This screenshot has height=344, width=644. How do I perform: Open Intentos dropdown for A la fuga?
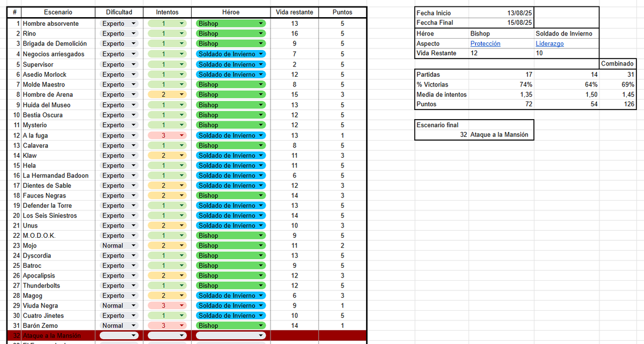tap(167, 135)
